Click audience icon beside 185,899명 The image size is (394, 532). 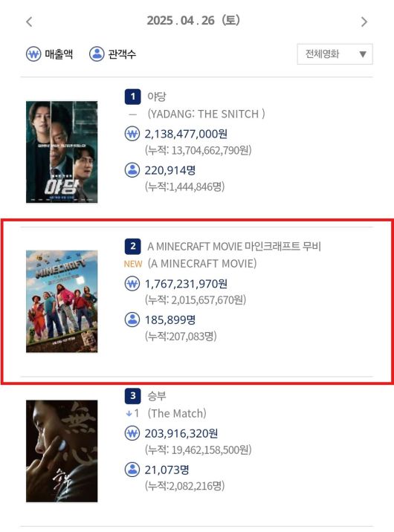pos(132,319)
